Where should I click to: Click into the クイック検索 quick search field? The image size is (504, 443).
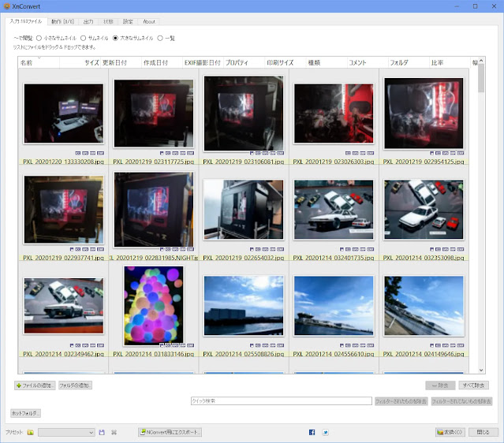[282, 401]
